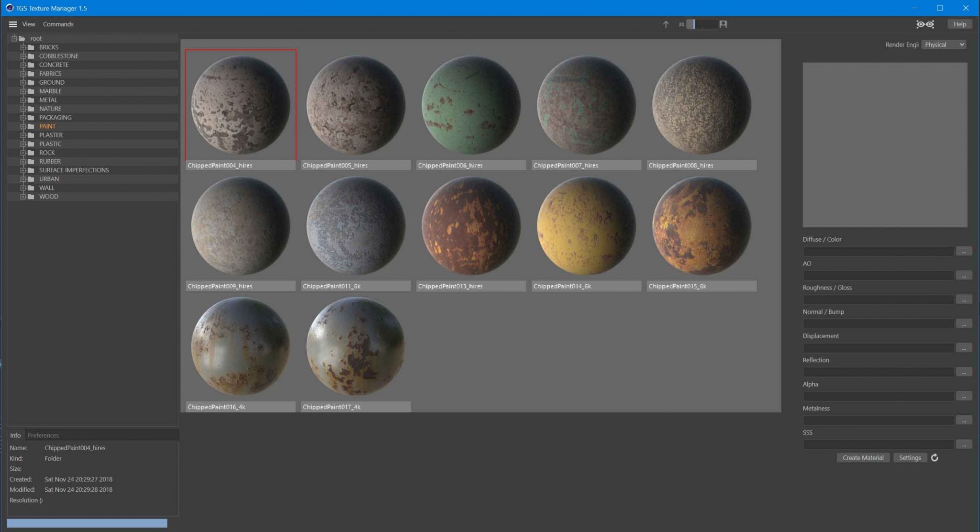Open the Render Engine dropdown
The width and height of the screenshot is (980, 532).
point(943,44)
